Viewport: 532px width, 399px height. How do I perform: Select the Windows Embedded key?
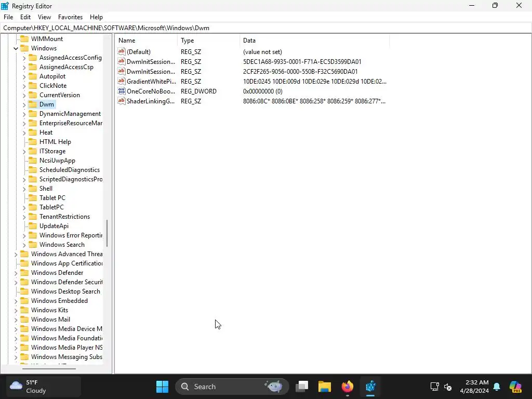point(59,301)
